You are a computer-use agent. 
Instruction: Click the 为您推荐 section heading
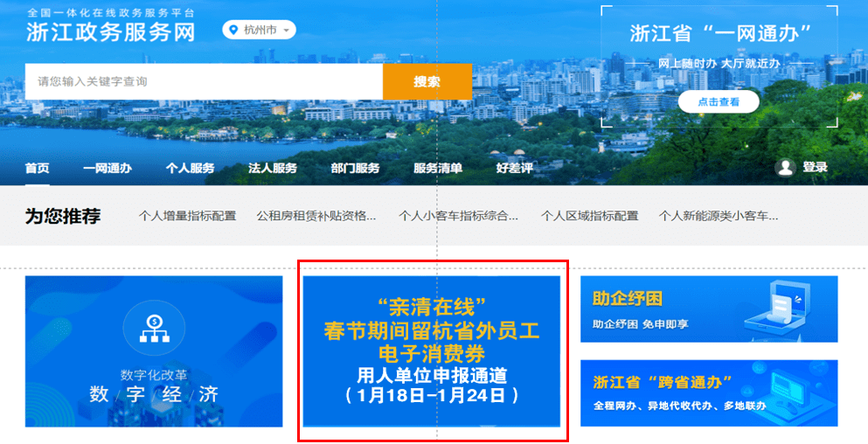tap(63, 216)
